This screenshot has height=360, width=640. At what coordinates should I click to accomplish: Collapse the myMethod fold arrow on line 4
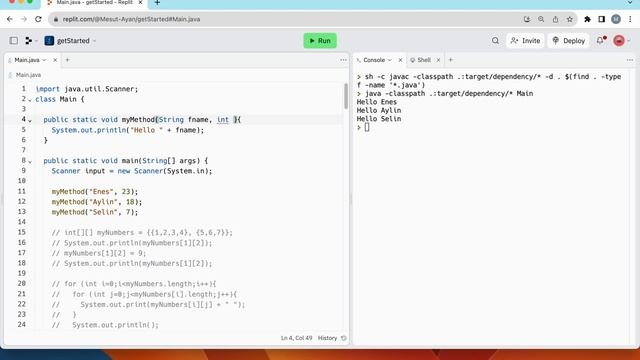30,120
